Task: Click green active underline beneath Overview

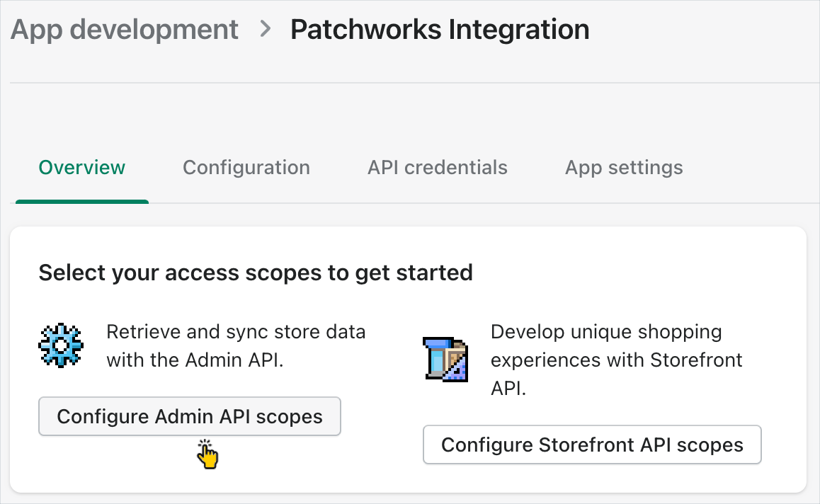Action: [82, 202]
